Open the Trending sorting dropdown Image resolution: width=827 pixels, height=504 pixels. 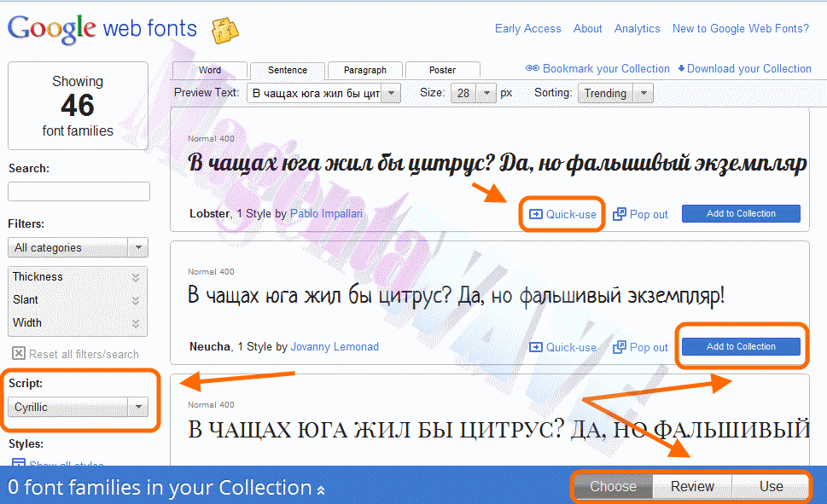615,93
